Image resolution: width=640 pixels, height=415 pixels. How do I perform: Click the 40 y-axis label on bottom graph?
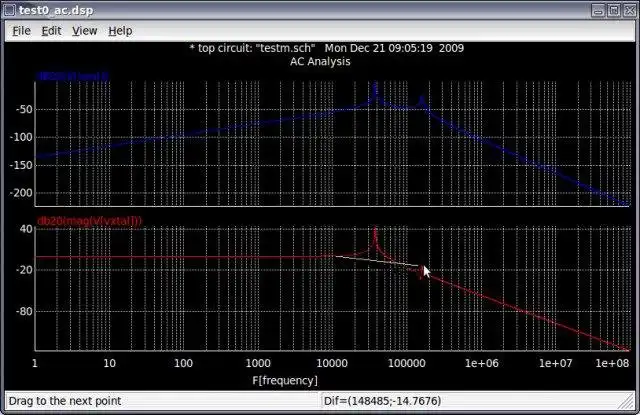26,229
